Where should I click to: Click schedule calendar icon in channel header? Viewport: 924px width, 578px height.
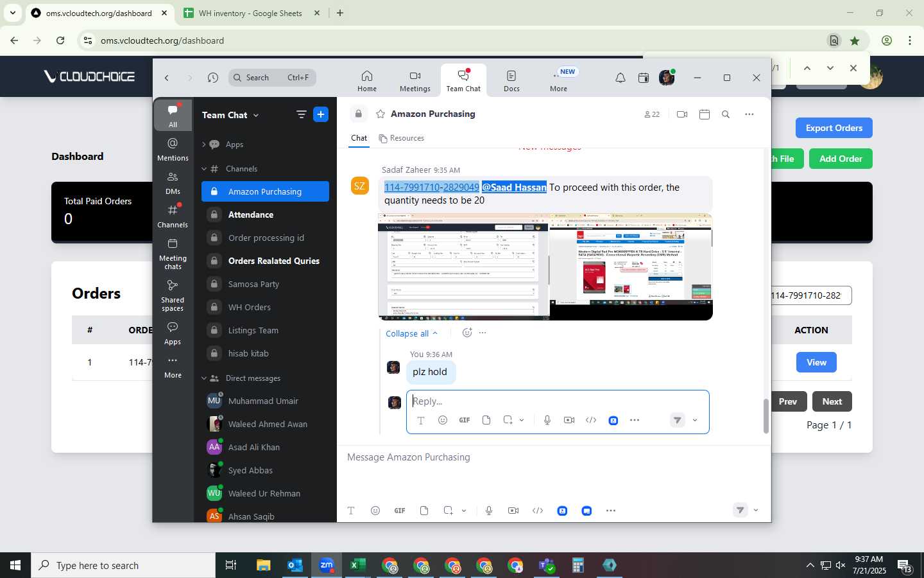coord(704,114)
